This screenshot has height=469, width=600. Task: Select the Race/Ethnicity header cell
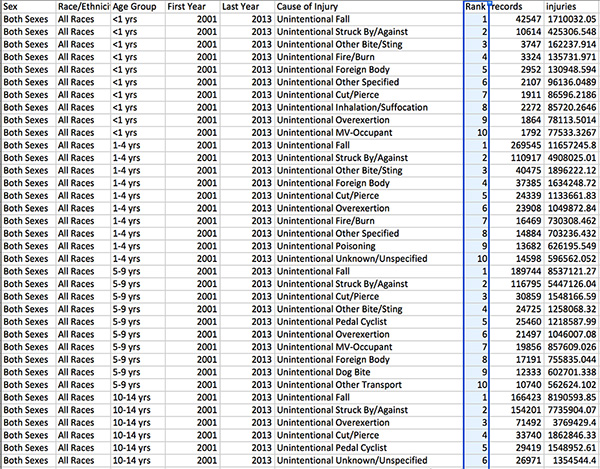click(83, 6)
